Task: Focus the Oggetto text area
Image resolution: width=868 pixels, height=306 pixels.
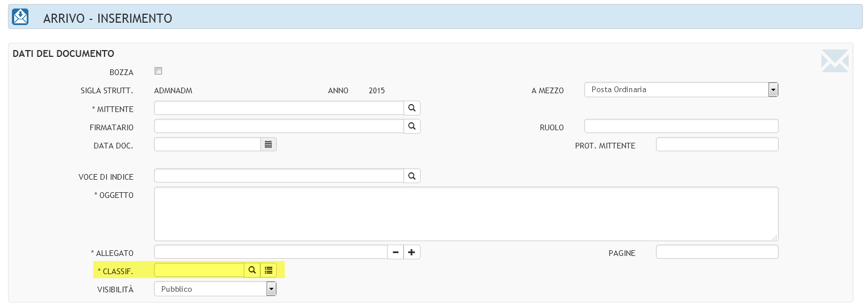Action: [466, 214]
